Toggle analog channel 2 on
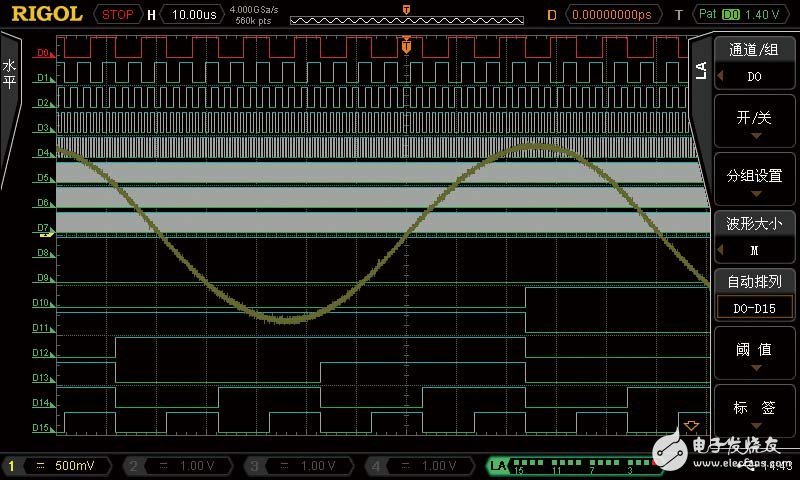 tap(182, 466)
